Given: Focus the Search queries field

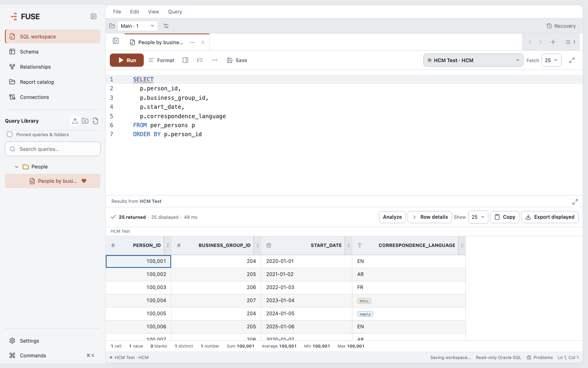Looking at the screenshot, I should pos(53,149).
